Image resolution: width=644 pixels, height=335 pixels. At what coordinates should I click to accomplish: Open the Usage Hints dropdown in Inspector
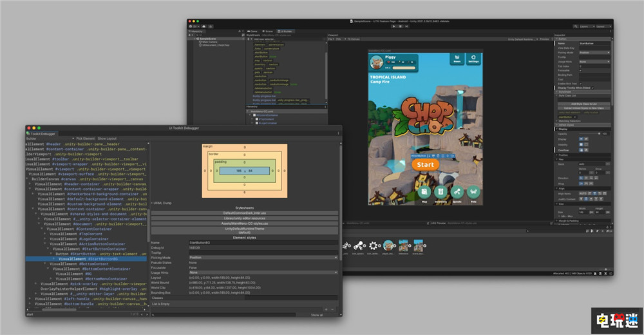point(594,61)
